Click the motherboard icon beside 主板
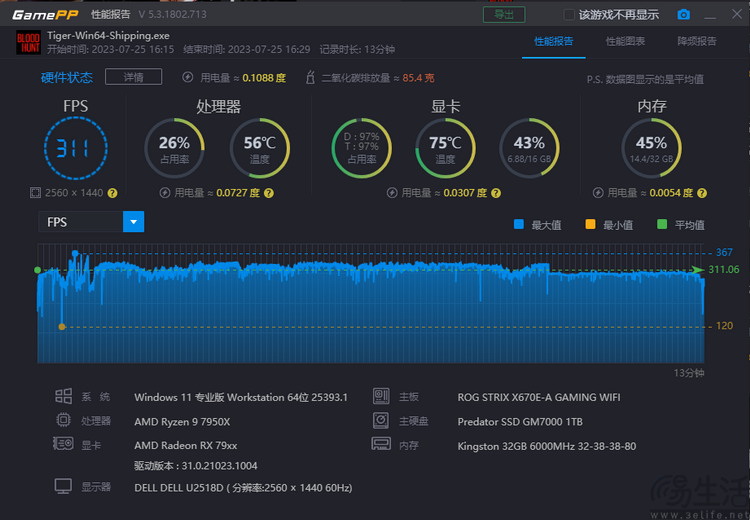This screenshot has width=750, height=520. [x=381, y=396]
